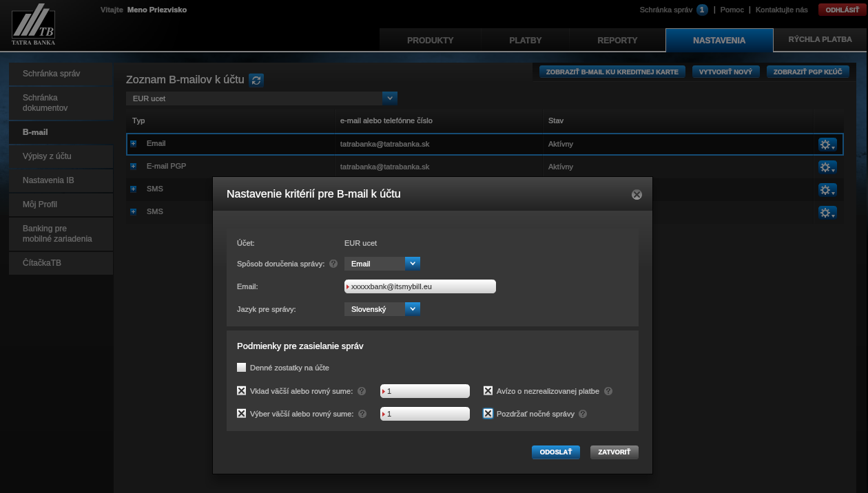Click the ODOSLAŤ button
Image resolution: width=868 pixels, height=493 pixels.
click(x=555, y=452)
